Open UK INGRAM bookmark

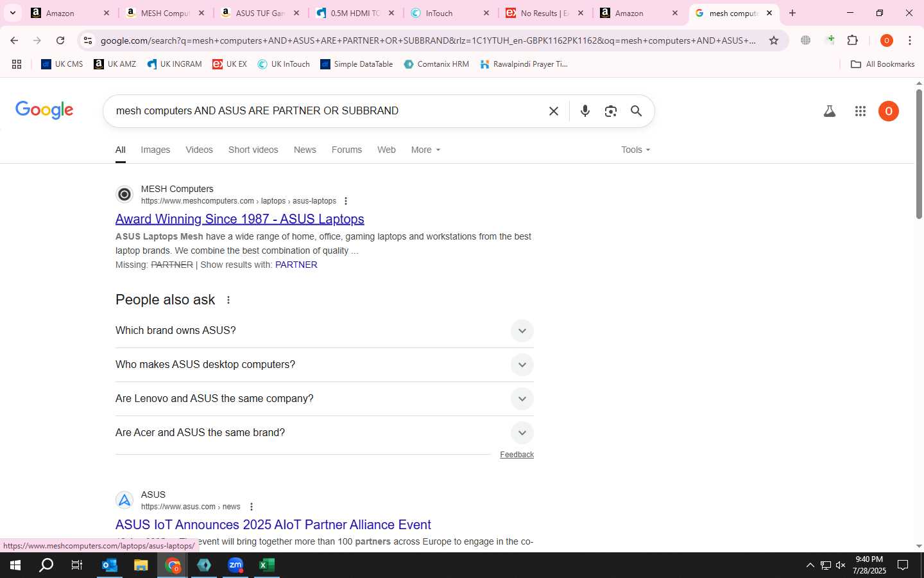175,64
